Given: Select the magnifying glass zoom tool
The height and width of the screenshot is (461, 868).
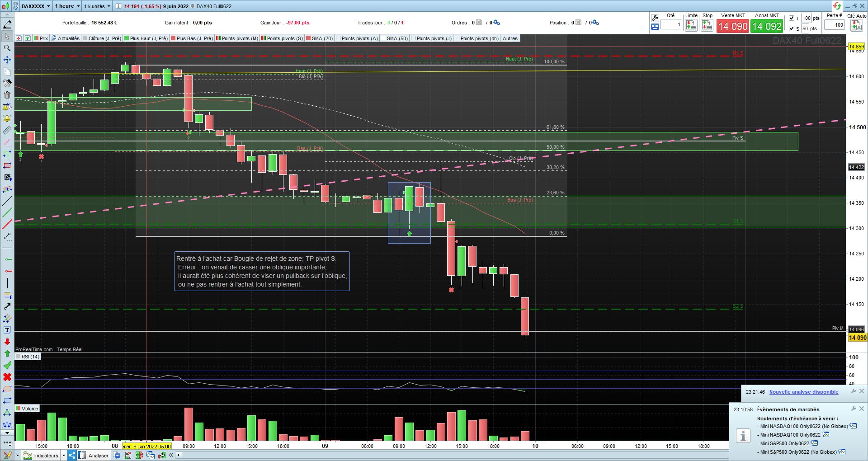Looking at the screenshot, I should (7, 48).
